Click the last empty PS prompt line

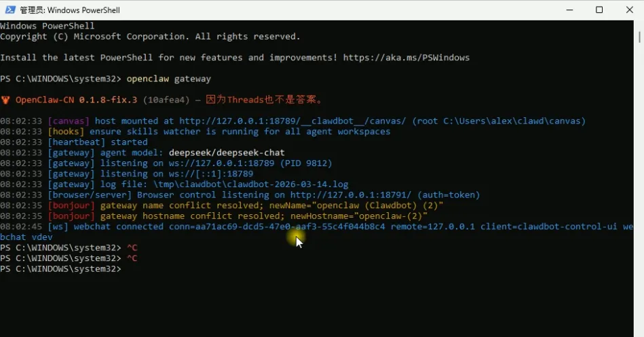61,269
